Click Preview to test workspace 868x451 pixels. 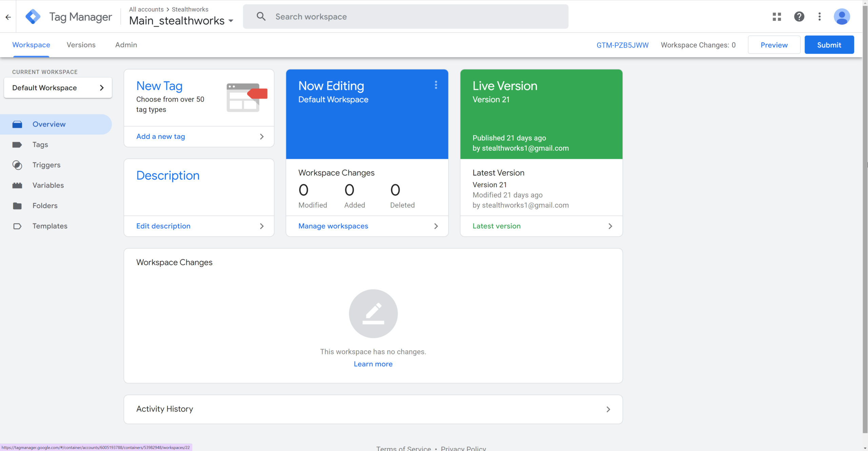(774, 44)
